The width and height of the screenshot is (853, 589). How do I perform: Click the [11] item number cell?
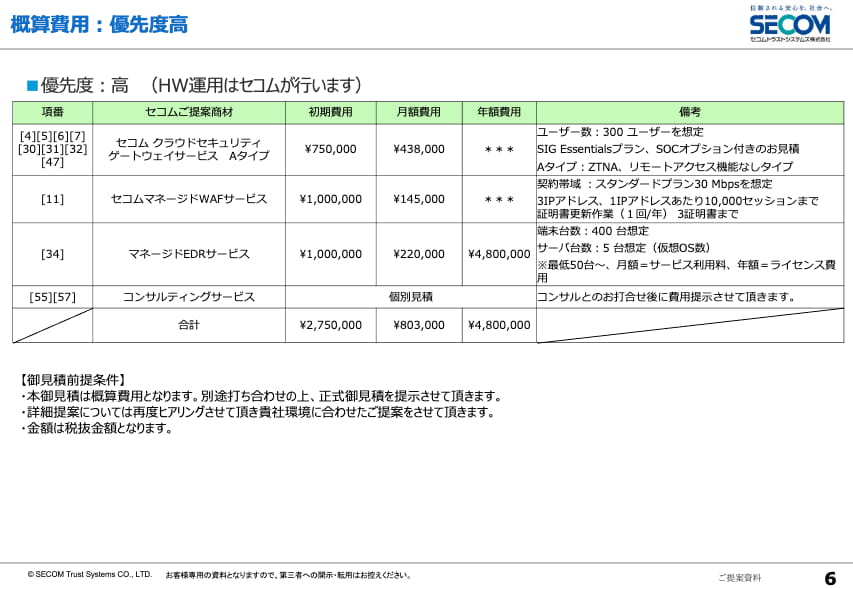click(53, 199)
